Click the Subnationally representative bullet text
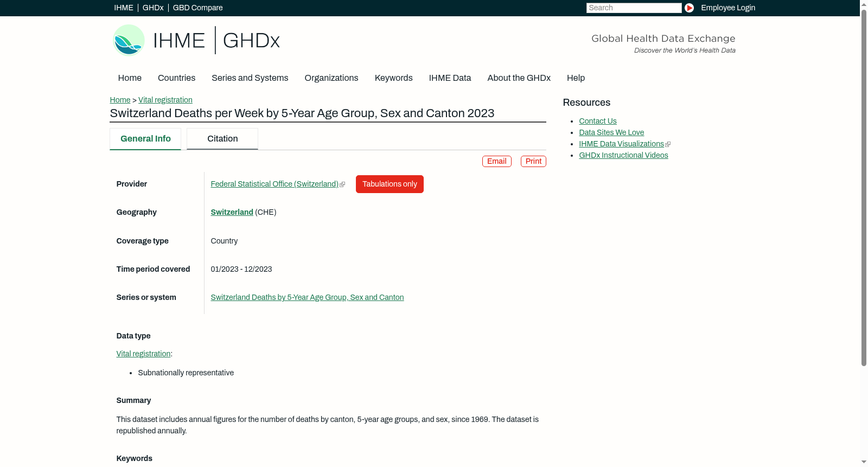 tap(186, 373)
